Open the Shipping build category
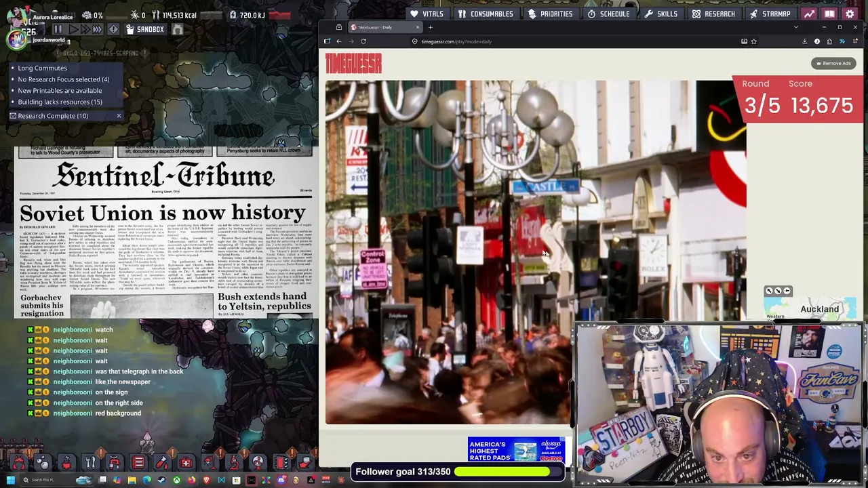 point(305,463)
